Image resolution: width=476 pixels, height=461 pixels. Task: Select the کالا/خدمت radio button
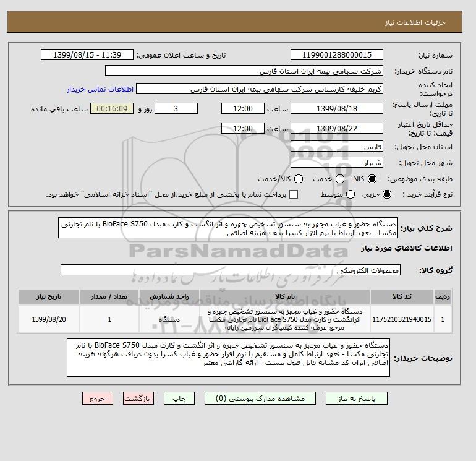(299, 179)
